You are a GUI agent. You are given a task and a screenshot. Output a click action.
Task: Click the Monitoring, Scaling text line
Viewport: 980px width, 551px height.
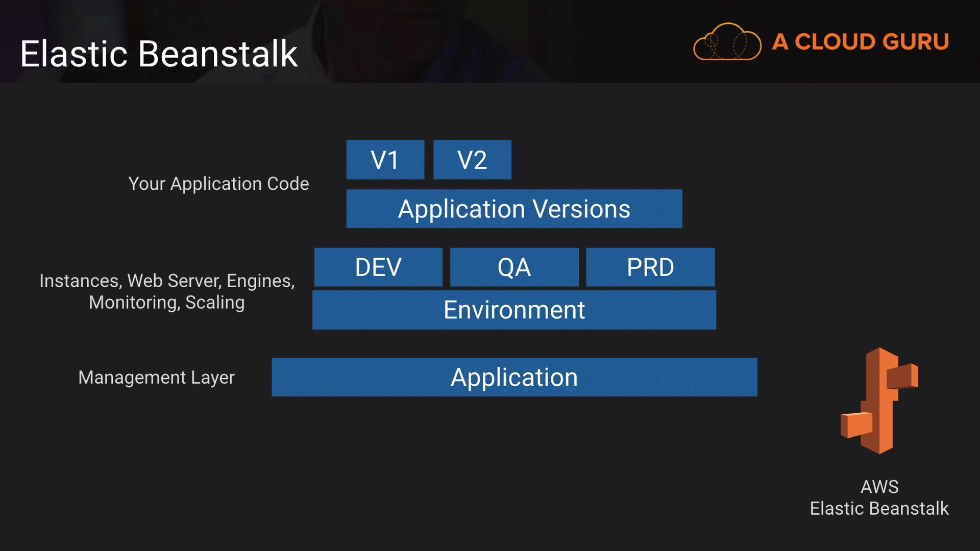coord(167,303)
